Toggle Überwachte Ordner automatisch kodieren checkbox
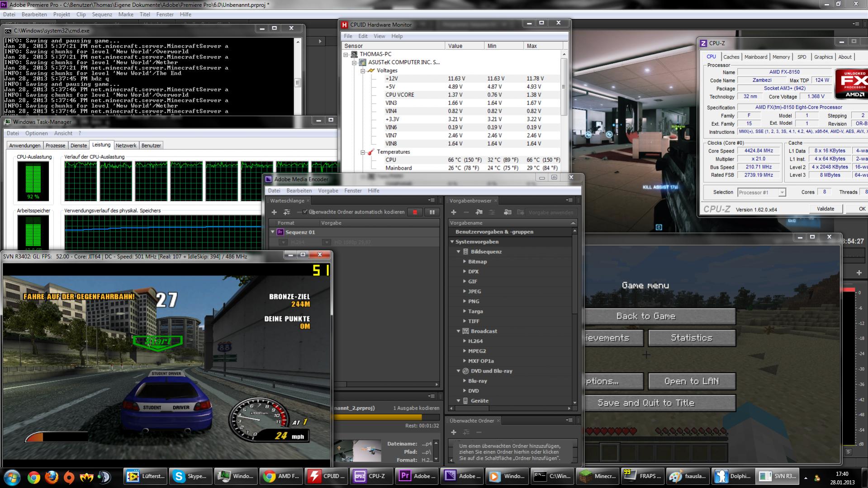Image resolution: width=868 pixels, height=488 pixels. [305, 212]
